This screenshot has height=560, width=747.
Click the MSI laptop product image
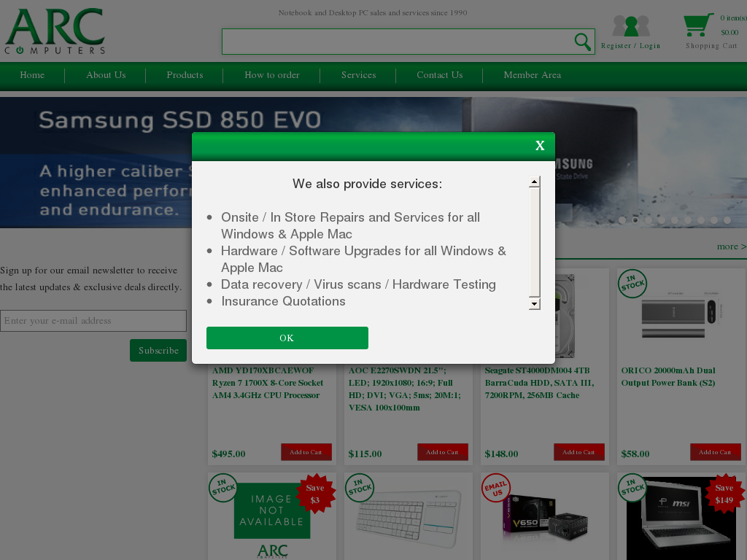point(681,518)
